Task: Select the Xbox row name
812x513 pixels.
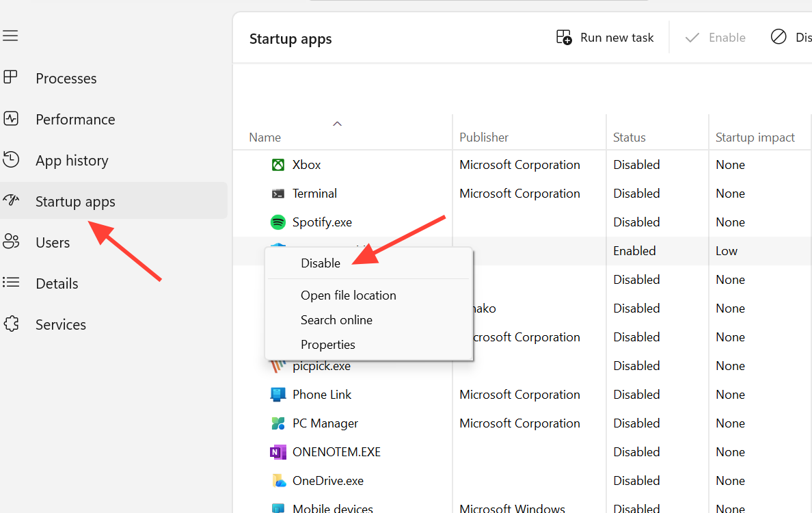Action: (306, 165)
